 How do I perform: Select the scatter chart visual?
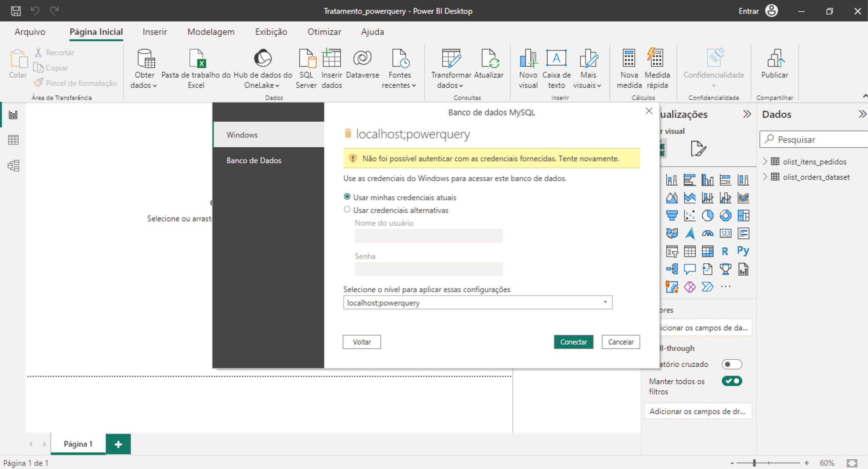690,215
